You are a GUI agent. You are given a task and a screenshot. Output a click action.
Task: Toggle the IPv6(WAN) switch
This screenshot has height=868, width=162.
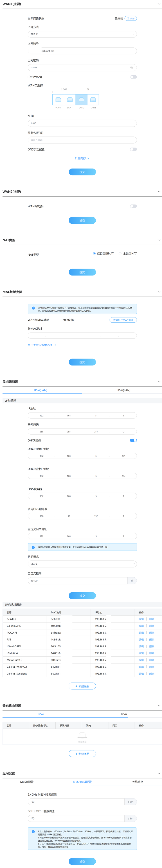pyautogui.click(x=133, y=77)
